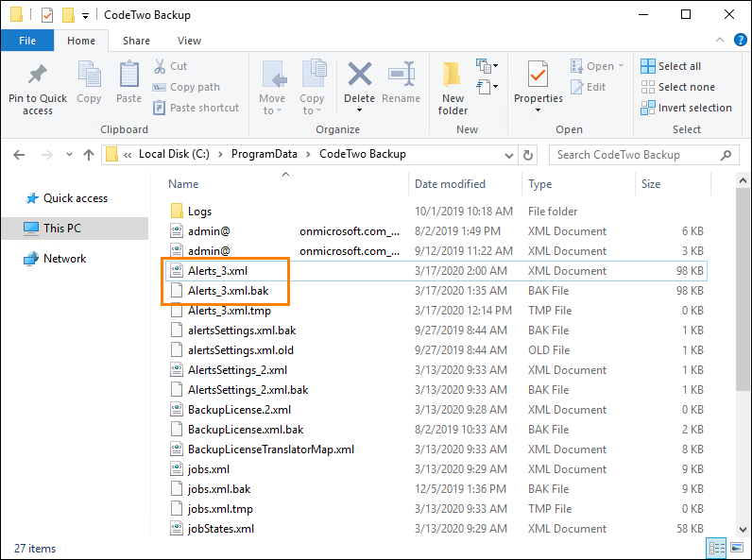Image resolution: width=752 pixels, height=560 pixels.
Task: Switch to Details view icon in status bar
Action: 717,548
